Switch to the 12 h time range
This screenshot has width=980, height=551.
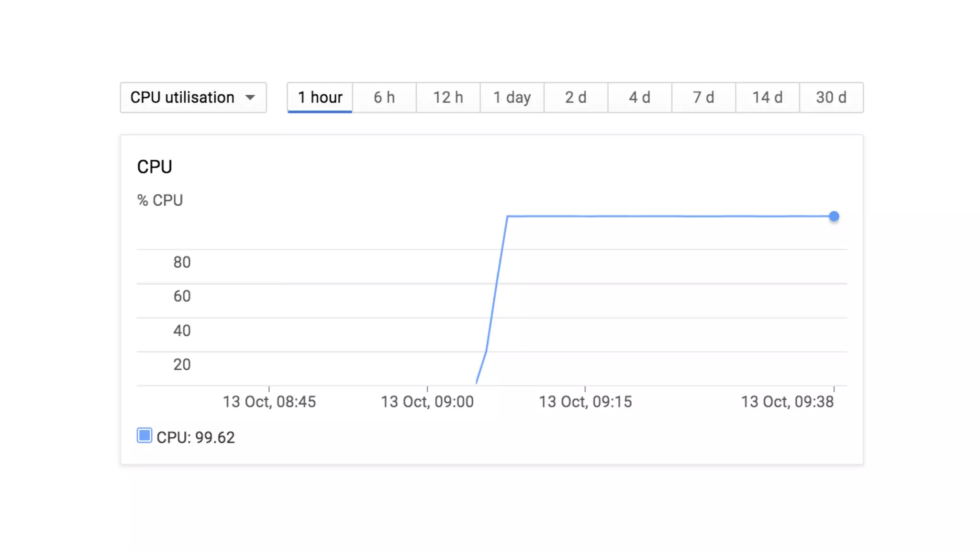tap(448, 98)
